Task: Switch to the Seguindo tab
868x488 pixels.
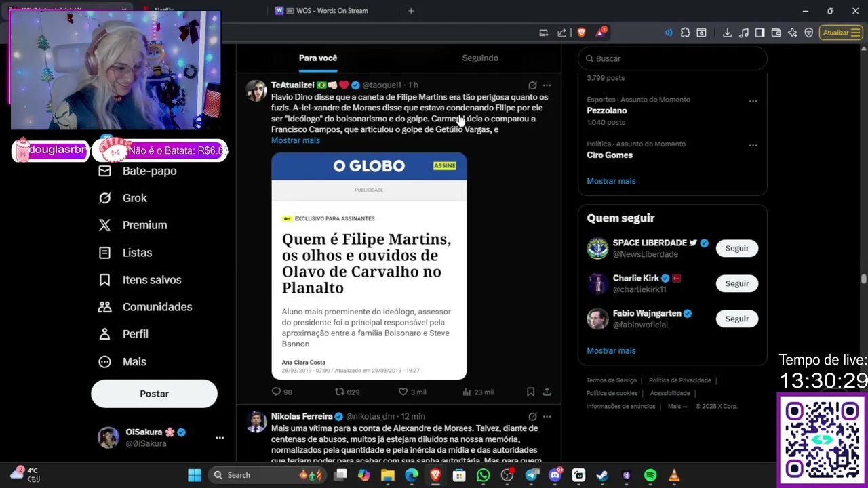Action: click(x=480, y=58)
